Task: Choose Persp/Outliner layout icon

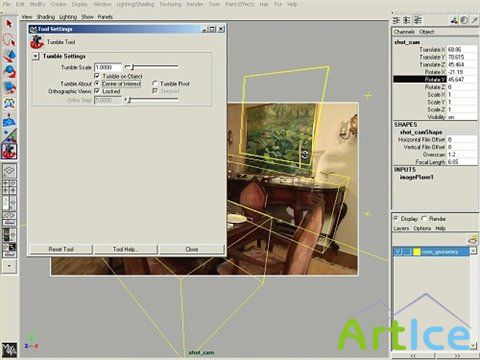Action: pyautogui.click(x=9, y=203)
